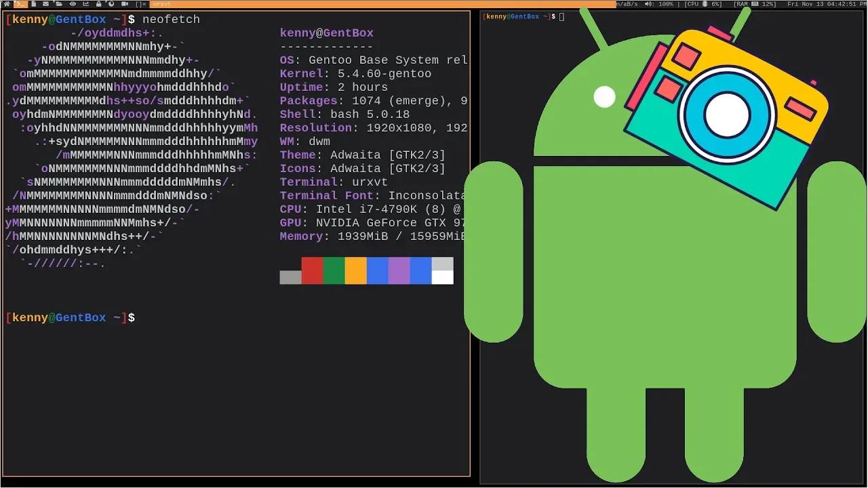Click the highlighted terminal tag icon
This screenshot has width=868, height=488.
21,3
